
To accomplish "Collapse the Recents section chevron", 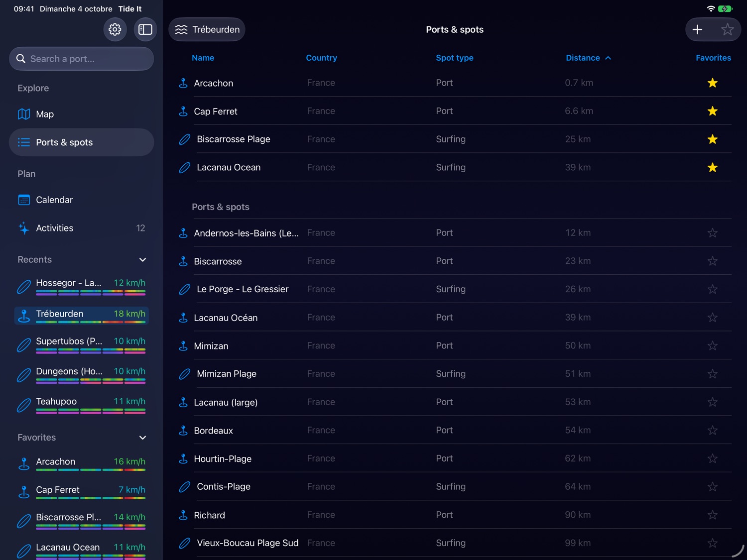I will click(142, 260).
